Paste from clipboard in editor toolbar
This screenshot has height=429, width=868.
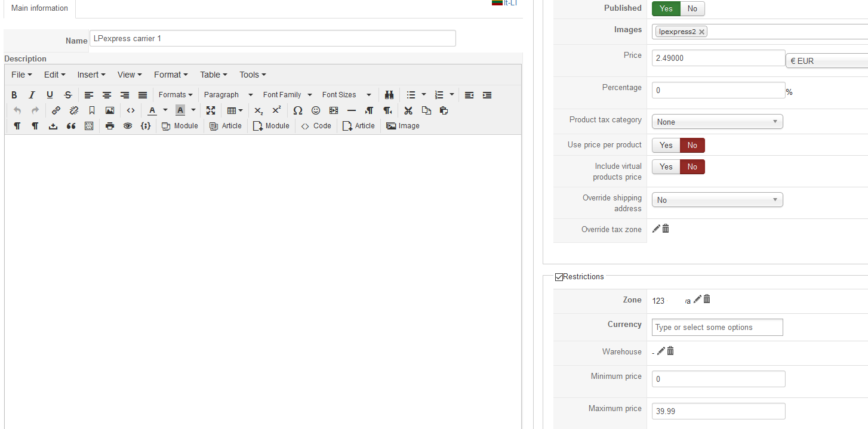click(x=444, y=110)
